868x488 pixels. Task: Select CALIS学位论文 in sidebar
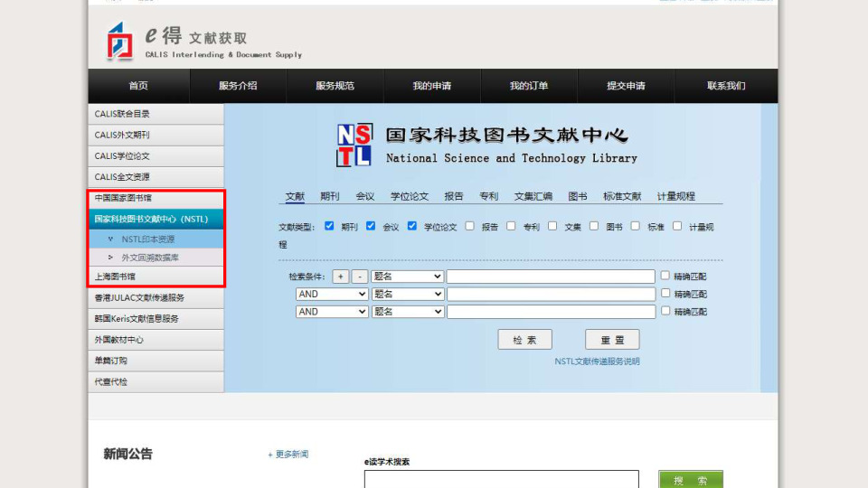click(156, 156)
